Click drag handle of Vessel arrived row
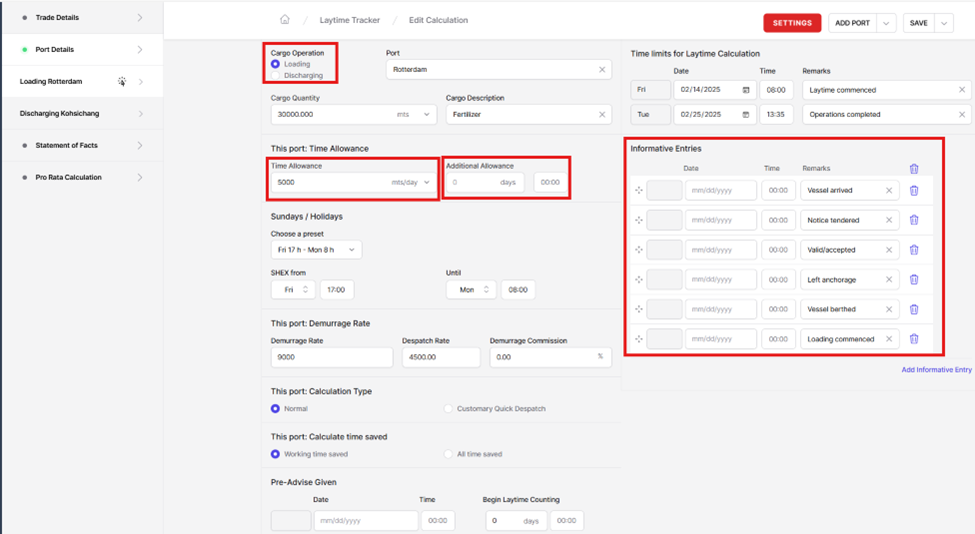This screenshot has height=534, width=975. pyautogui.click(x=639, y=190)
